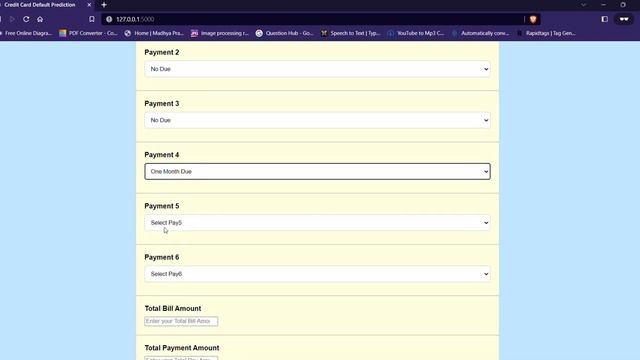Open a new tab with plus icon
The width and height of the screenshot is (640, 360).
tap(104, 5)
